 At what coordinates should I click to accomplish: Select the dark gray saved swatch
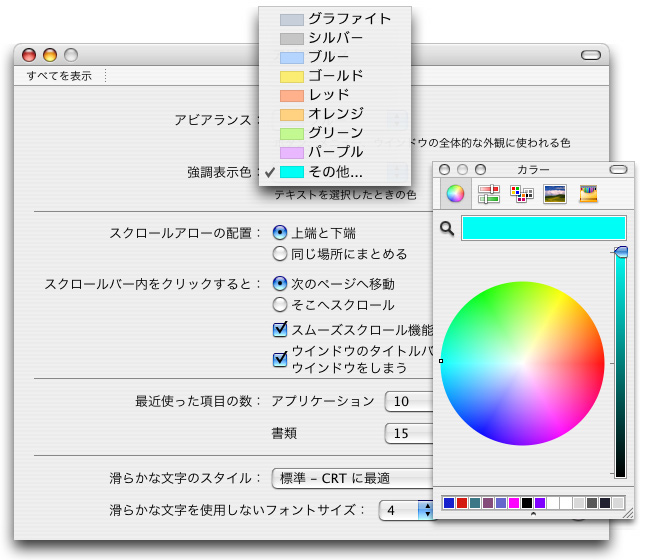tap(592, 503)
